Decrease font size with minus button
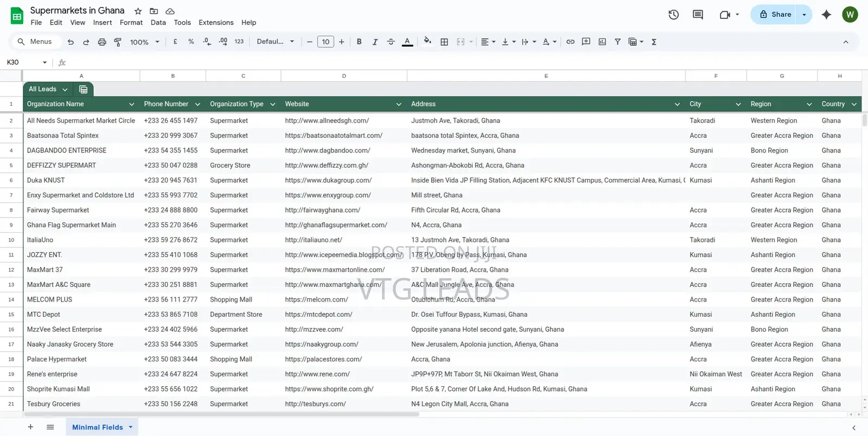 click(x=310, y=42)
